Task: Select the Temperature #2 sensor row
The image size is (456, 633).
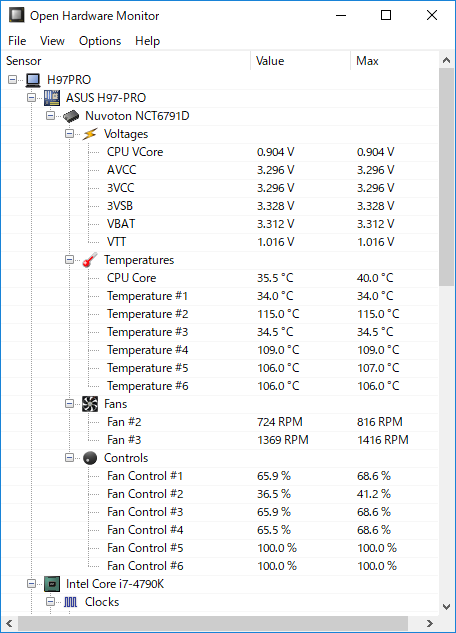Action: coord(220,314)
